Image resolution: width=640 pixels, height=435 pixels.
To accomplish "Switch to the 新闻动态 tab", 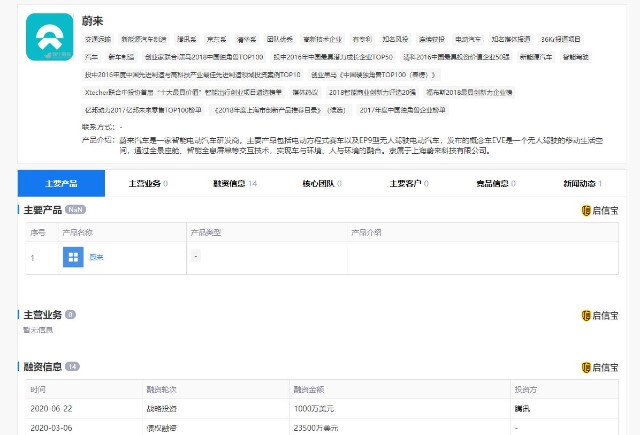I will click(582, 184).
